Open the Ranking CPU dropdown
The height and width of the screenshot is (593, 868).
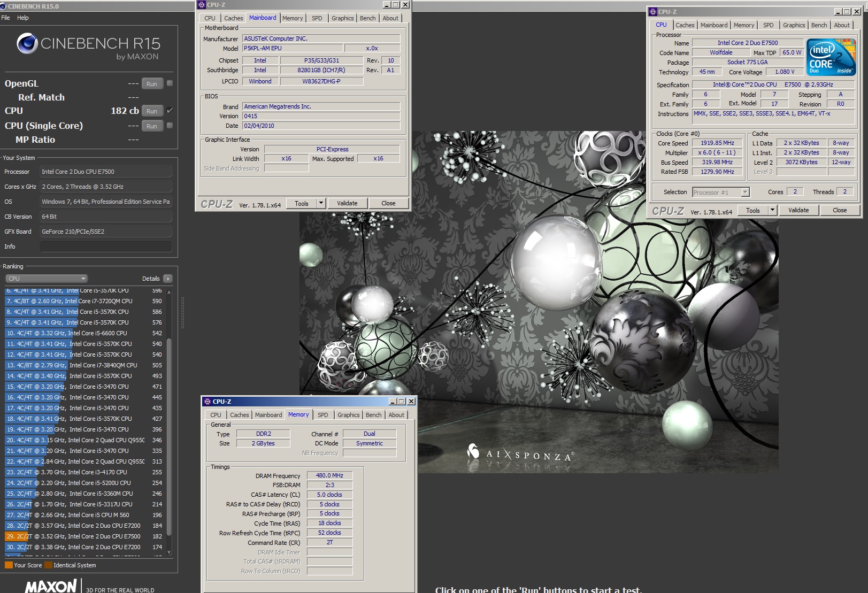coord(46,279)
